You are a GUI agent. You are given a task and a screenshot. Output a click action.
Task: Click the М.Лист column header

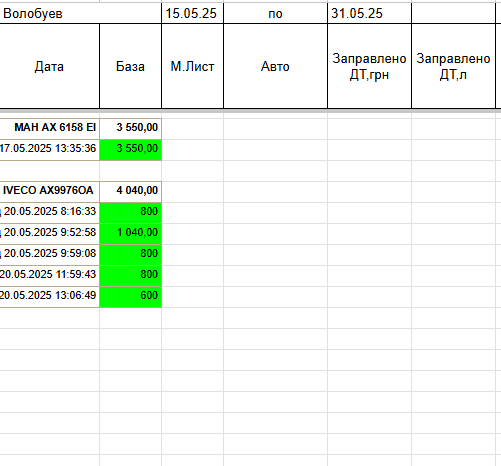pos(192,66)
